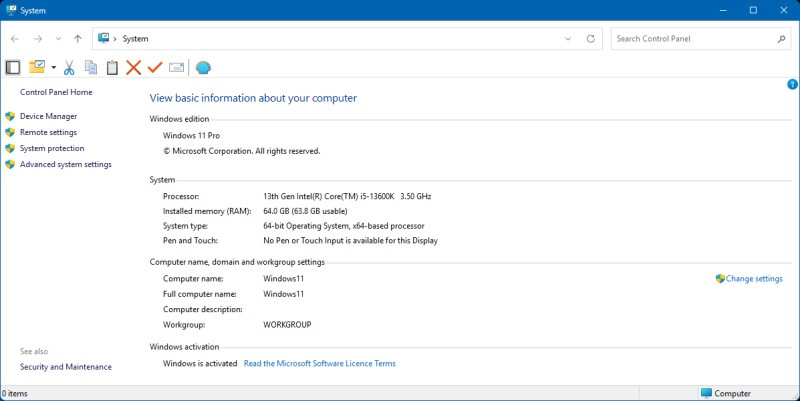Expand the breadcrumb arrow before System
The image size is (800, 401).
[115, 39]
